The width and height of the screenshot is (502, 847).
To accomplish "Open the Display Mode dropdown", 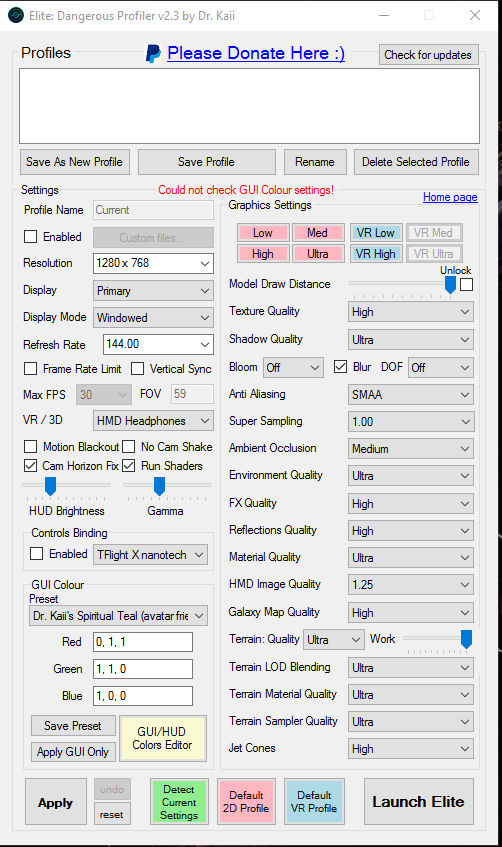I will tap(153, 318).
